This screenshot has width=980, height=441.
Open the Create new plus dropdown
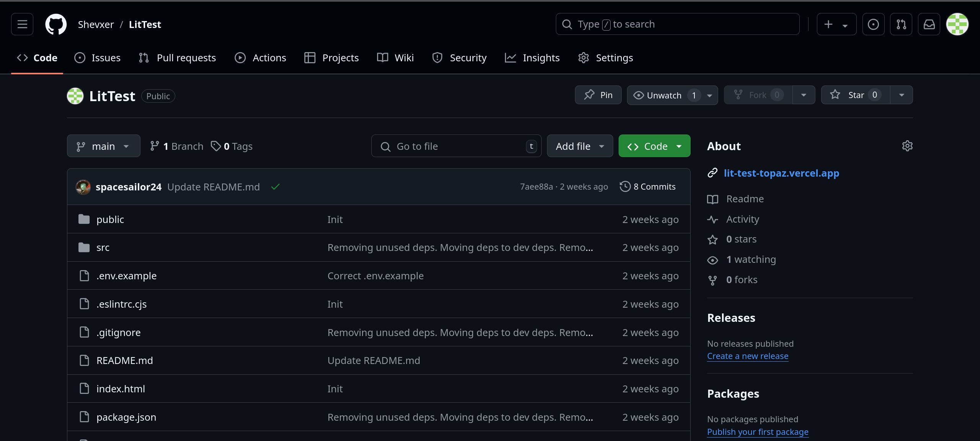[836, 24]
